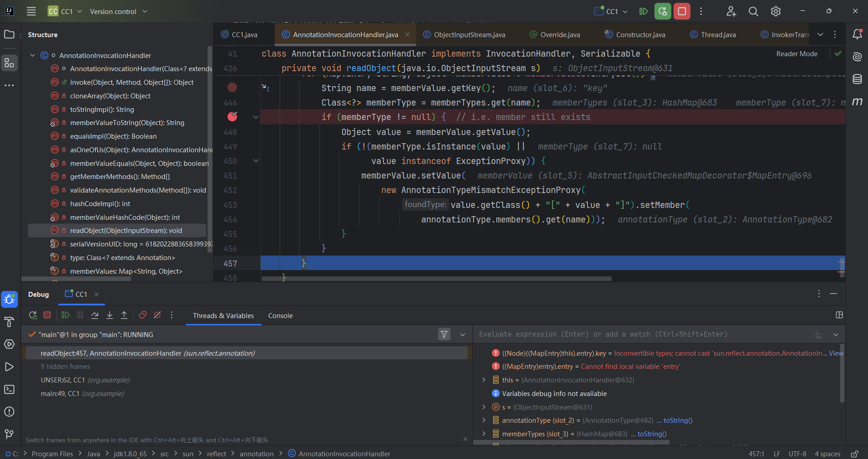Switch to Constructor.java tab
The height and width of the screenshot is (459, 868).
pyautogui.click(x=635, y=34)
